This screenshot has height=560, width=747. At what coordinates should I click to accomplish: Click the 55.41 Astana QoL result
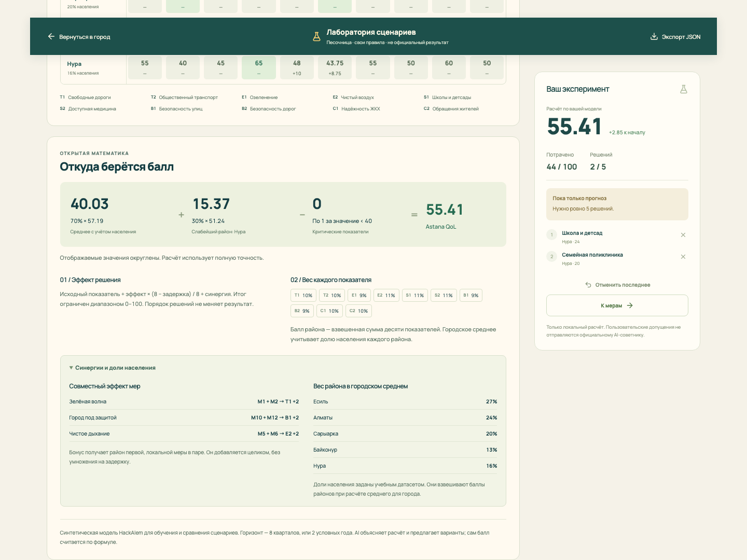[x=445, y=215]
